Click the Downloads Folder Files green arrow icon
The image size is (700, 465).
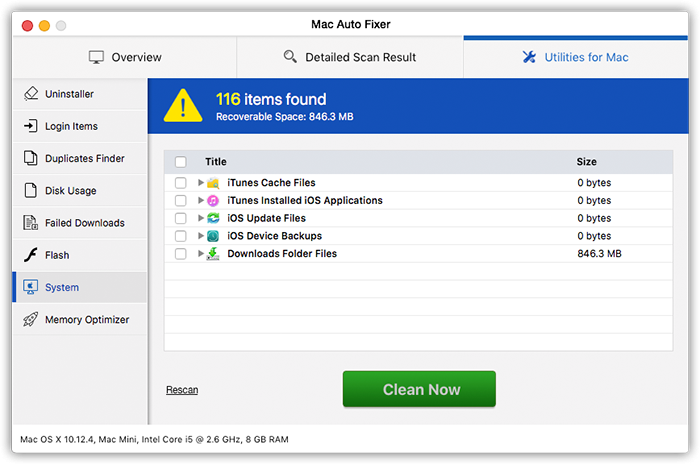click(213, 253)
